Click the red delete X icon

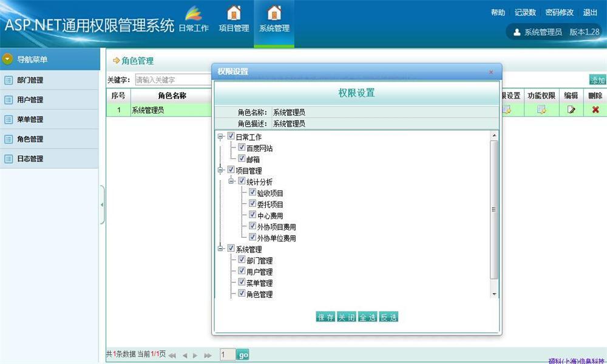pyautogui.click(x=595, y=110)
